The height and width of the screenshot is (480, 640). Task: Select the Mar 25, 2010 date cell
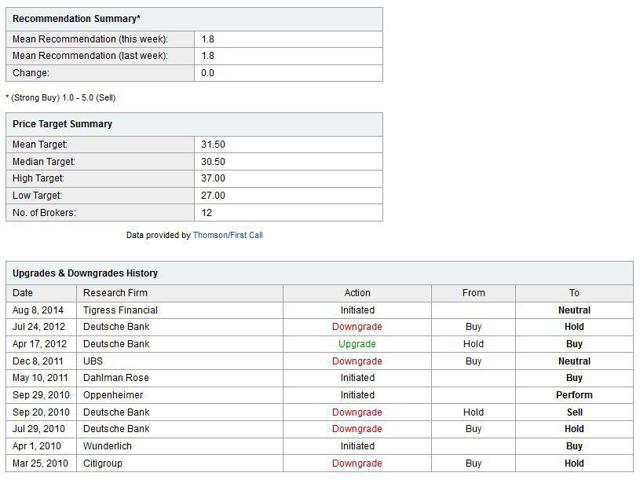(40, 463)
